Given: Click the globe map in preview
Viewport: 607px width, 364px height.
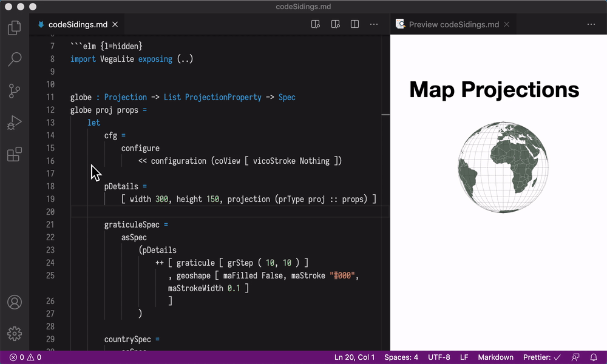Looking at the screenshot, I should [x=503, y=167].
